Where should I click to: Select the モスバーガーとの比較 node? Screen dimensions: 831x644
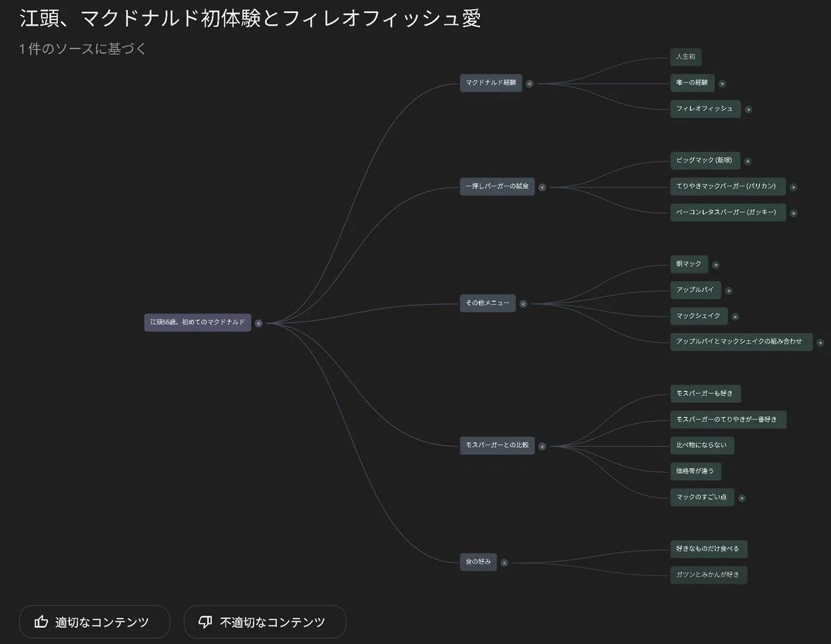click(x=497, y=445)
